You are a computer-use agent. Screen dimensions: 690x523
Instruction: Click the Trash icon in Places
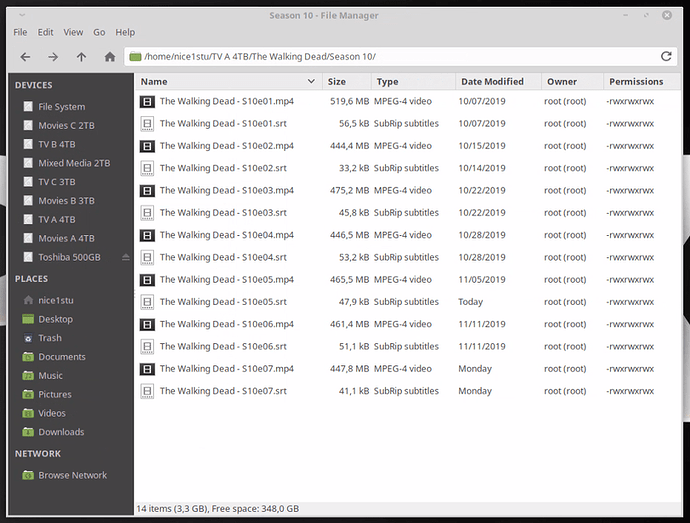click(28, 338)
